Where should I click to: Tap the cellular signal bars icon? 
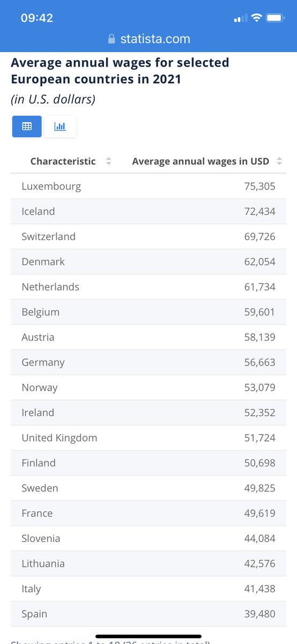pos(240,19)
